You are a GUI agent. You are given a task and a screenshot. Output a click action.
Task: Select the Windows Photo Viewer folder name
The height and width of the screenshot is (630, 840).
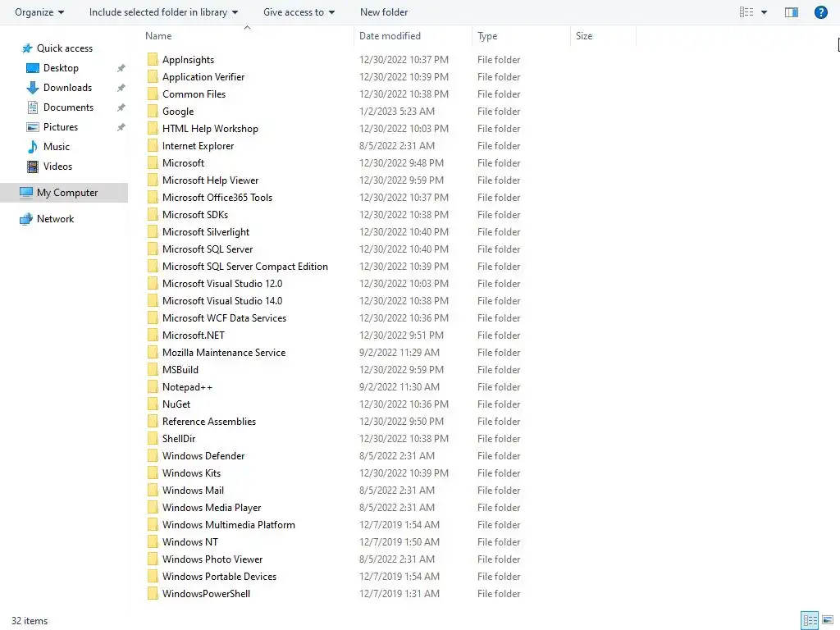click(212, 559)
